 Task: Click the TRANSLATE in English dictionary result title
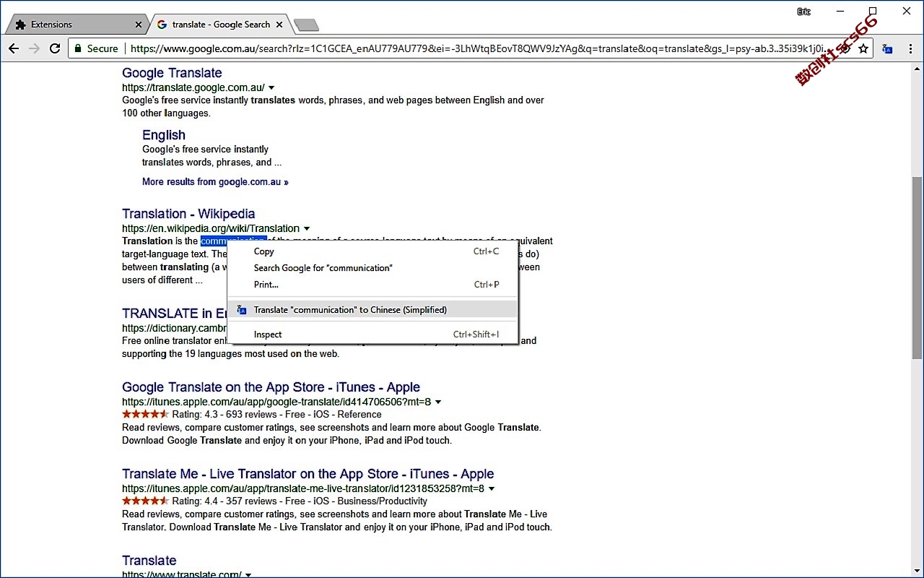click(x=175, y=314)
